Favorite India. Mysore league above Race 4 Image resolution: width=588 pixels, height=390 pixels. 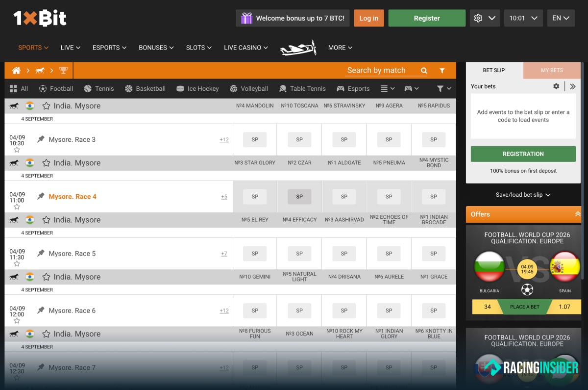click(x=46, y=163)
